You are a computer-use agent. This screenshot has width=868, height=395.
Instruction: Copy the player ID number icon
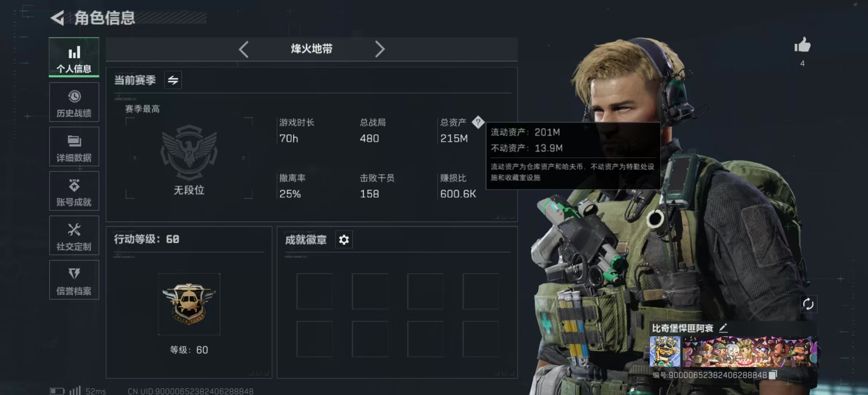tap(773, 375)
